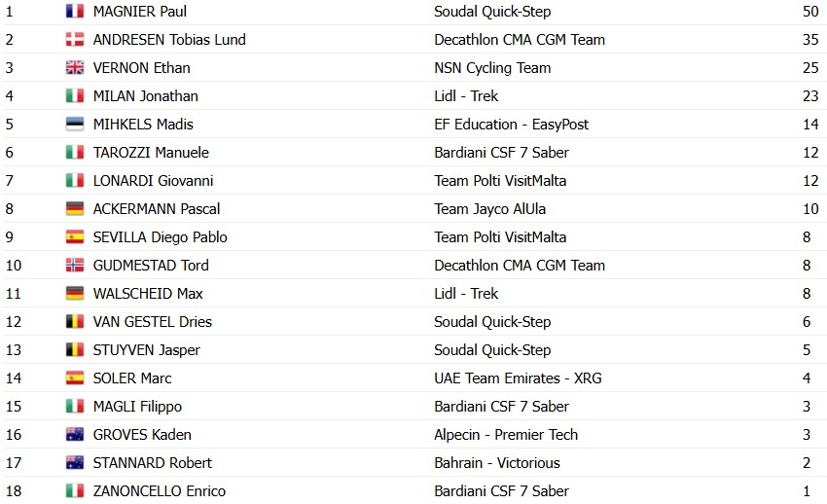Select rider LONARDI Giovanni
827x504 pixels.
click(153, 181)
